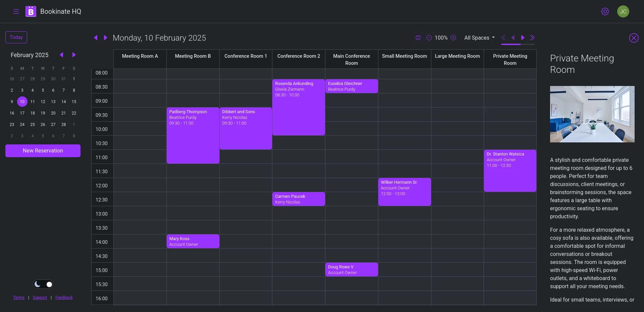
Task: Click the Private Meeting Room photo
Action: pos(592,114)
